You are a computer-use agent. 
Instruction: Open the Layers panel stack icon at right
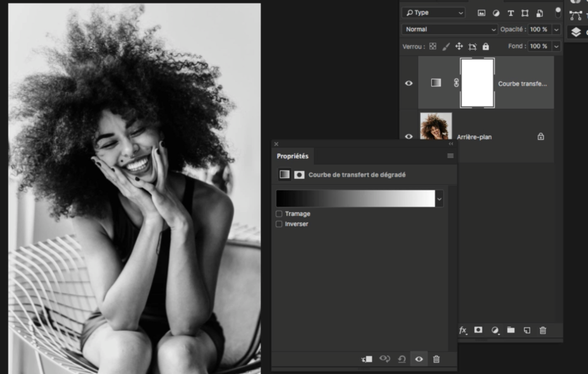pyautogui.click(x=576, y=32)
